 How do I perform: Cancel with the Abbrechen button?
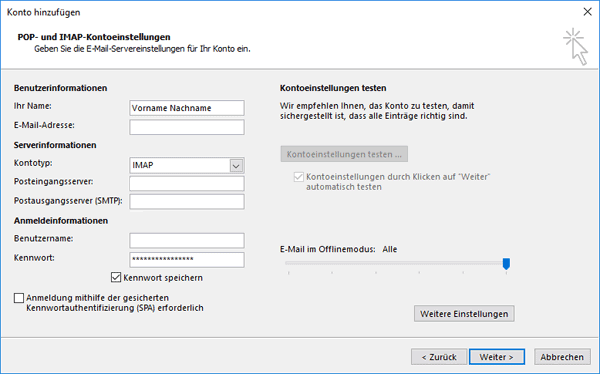(x=562, y=357)
